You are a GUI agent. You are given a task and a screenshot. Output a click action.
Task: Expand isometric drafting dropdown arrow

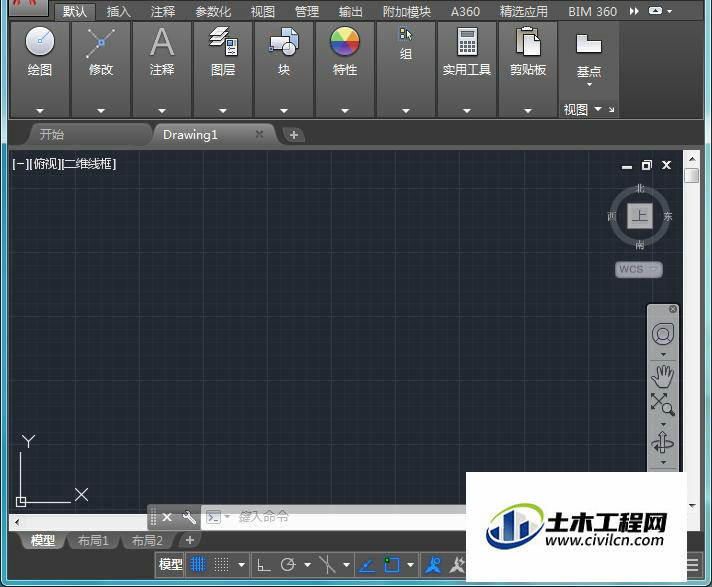[x=346, y=565]
